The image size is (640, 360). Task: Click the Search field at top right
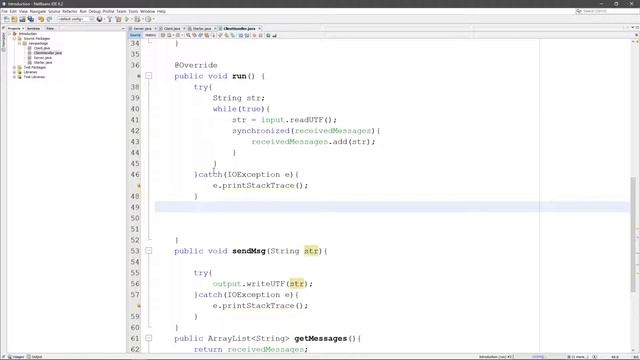pos(607,11)
